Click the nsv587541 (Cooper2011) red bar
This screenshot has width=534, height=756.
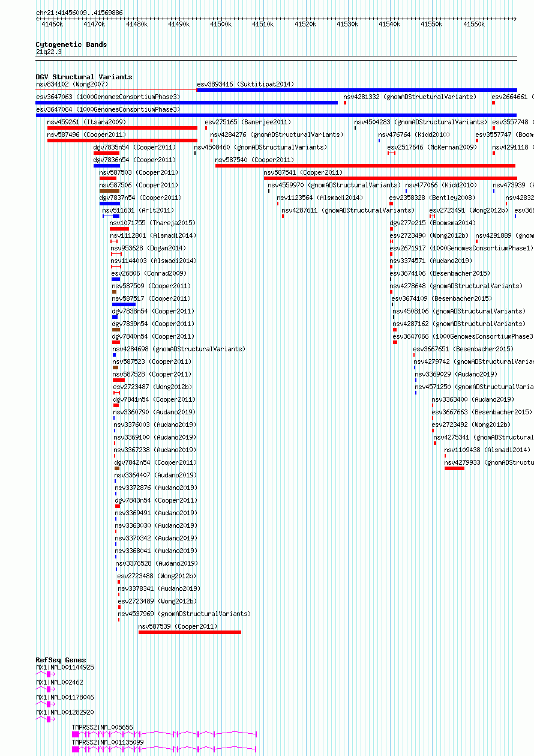click(391, 178)
